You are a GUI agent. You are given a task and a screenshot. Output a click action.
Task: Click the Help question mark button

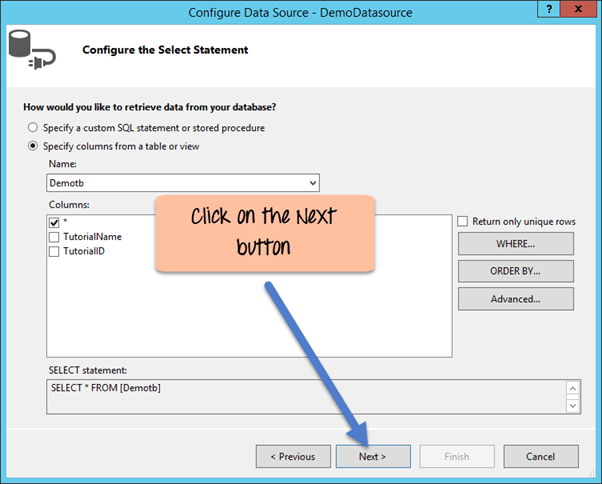pyautogui.click(x=549, y=10)
